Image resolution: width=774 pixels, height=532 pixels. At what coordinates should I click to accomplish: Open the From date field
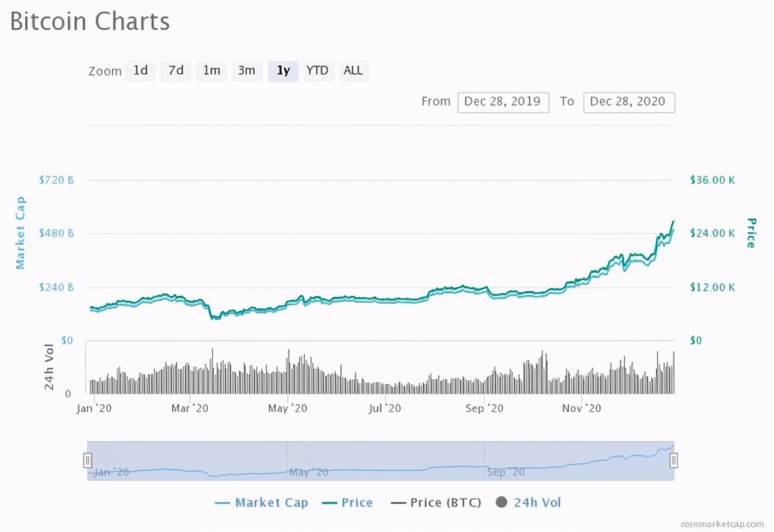[x=502, y=102]
